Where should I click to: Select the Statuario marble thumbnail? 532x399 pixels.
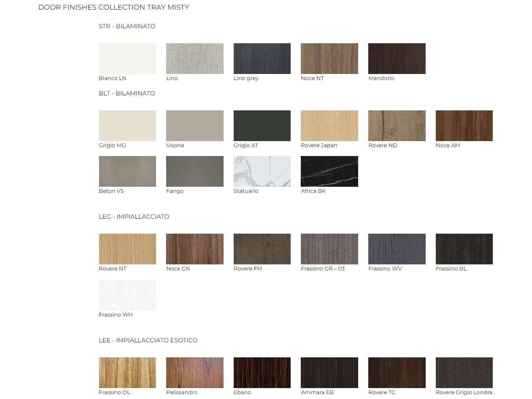(x=262, y=171)
